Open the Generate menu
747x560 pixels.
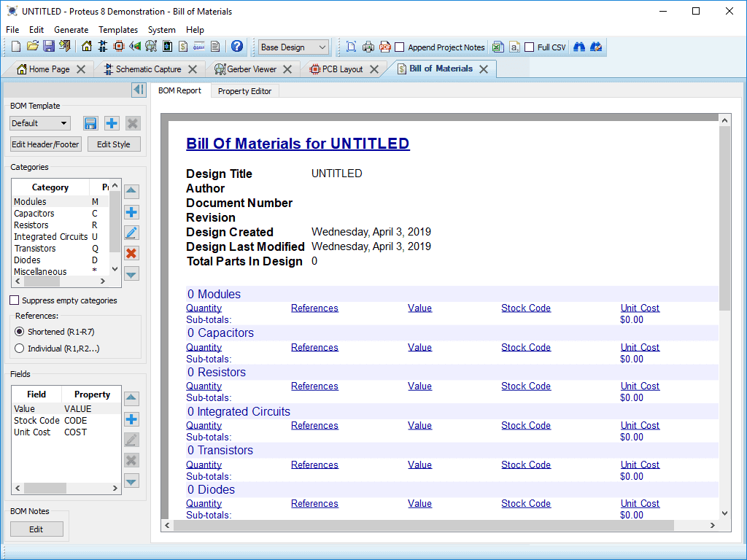71,29
